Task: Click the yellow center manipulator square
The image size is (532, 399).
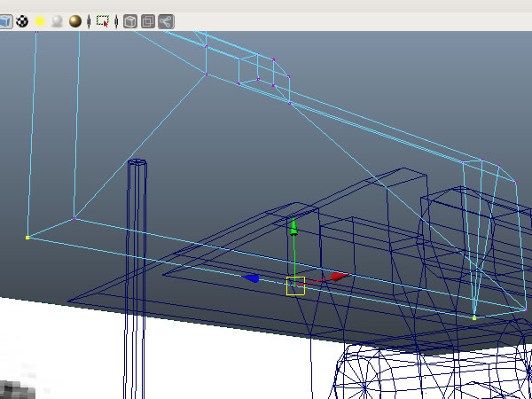Action: (295, 286)
